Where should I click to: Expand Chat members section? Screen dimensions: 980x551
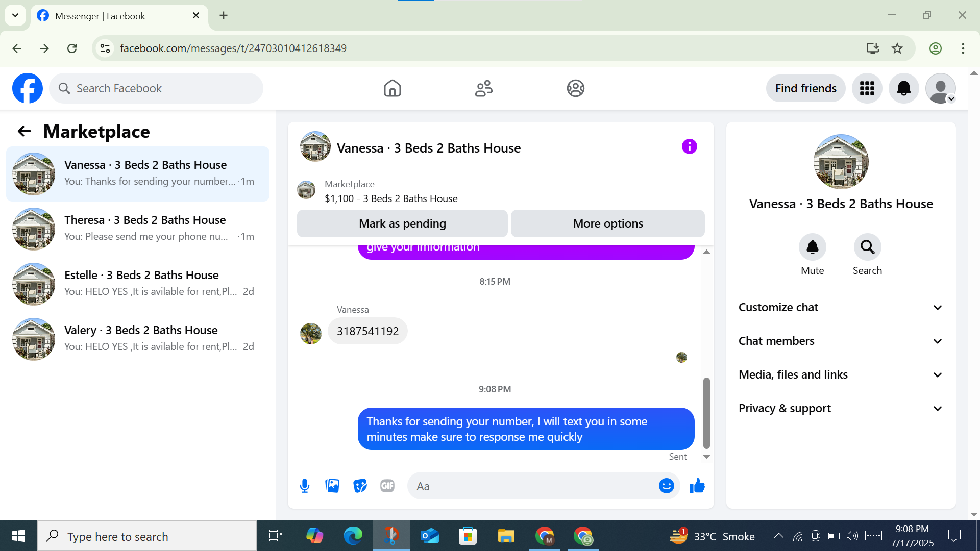click(841, 341)
